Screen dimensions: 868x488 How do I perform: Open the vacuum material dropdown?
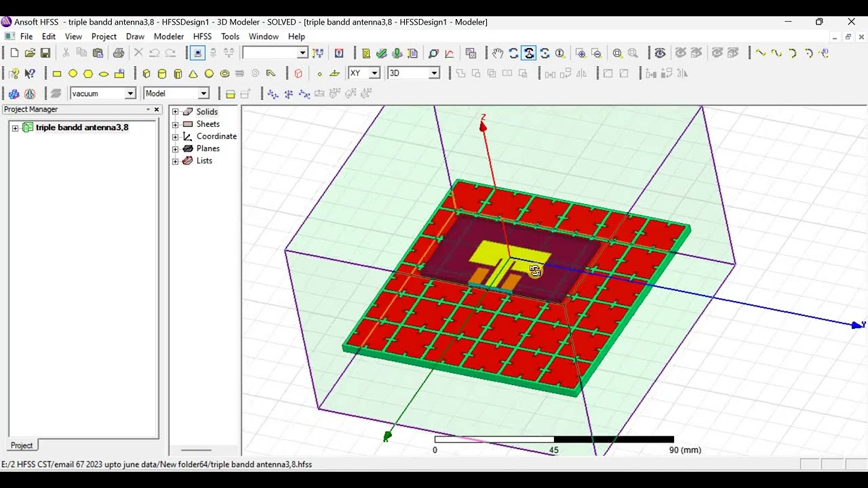pos(130,94)
